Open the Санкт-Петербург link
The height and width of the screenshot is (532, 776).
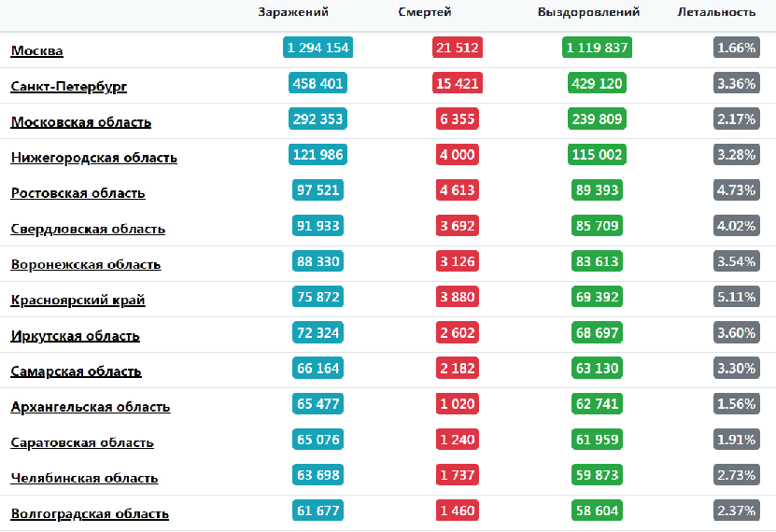coord(69,87)
